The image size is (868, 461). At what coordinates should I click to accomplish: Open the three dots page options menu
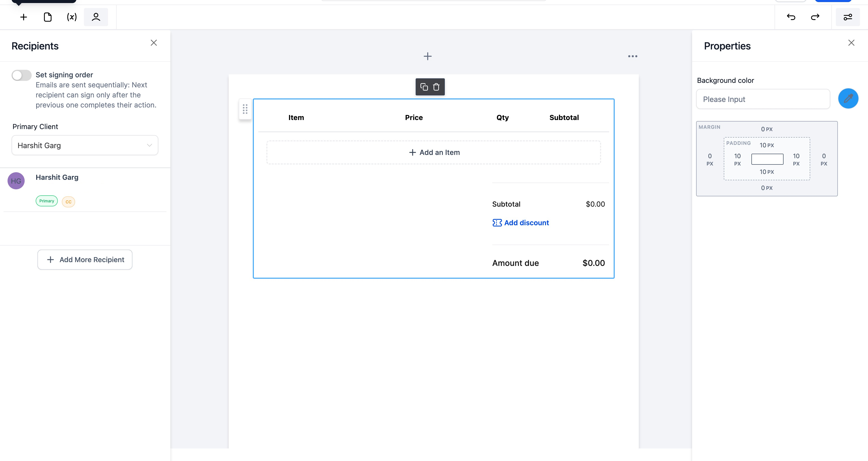pos(633,56)
